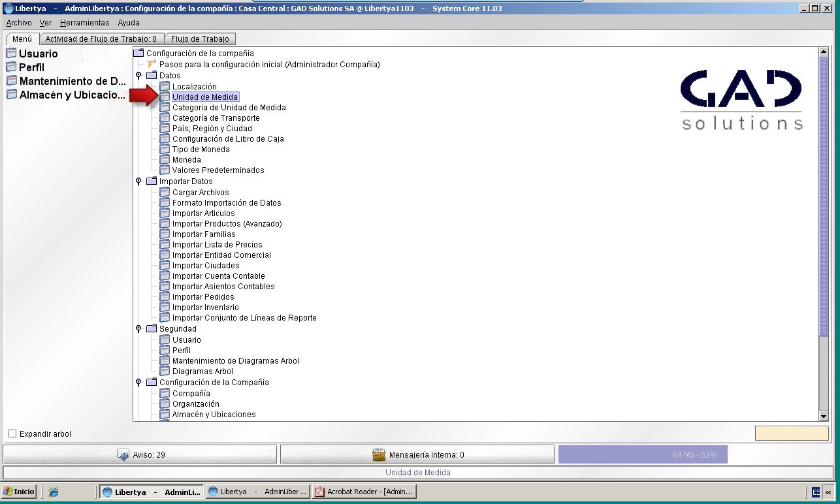Click icon next to Formato Importación de Datos
This screenshot has width=840, height=504.
click(x=165, y=202)
